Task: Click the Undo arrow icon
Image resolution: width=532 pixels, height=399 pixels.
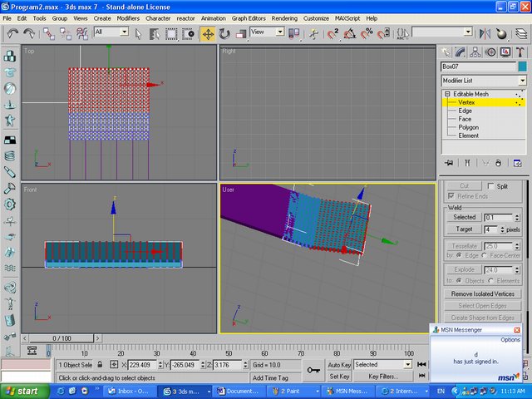Action: [12, 33]
